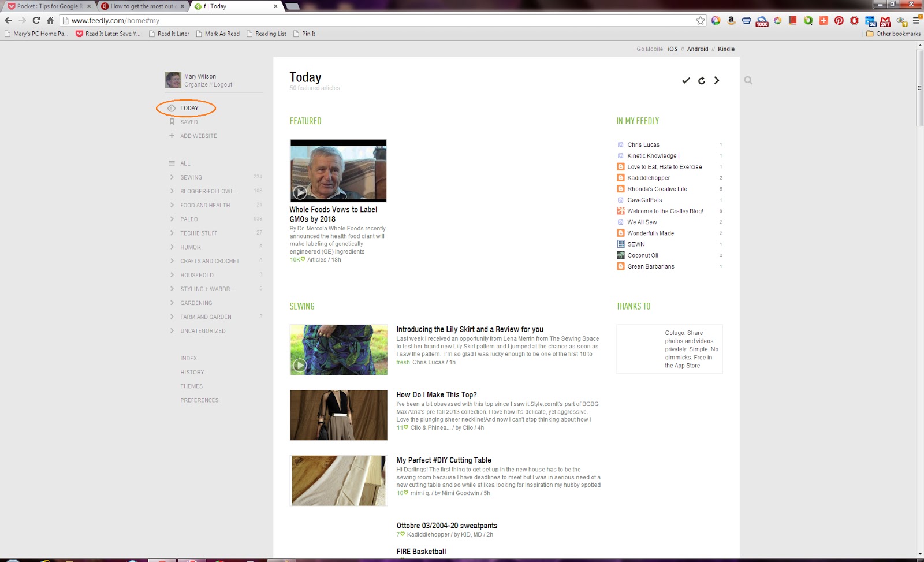
Task: Expand the Crafts and Crochet category
Action: click(x=172, y=261)
